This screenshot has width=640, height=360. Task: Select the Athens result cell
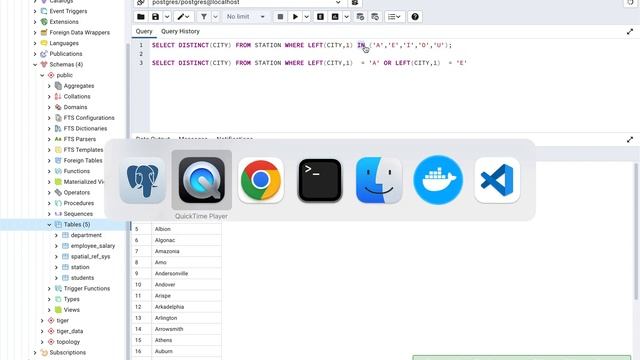187,340
